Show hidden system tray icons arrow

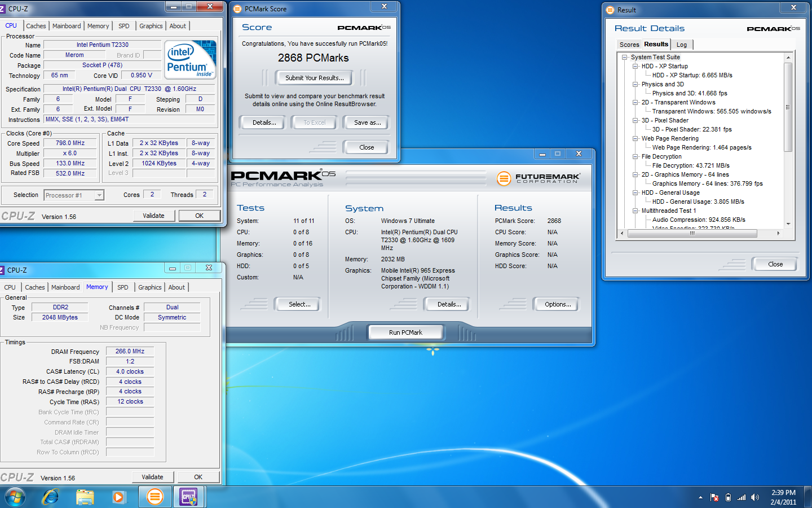coord(700,497)
